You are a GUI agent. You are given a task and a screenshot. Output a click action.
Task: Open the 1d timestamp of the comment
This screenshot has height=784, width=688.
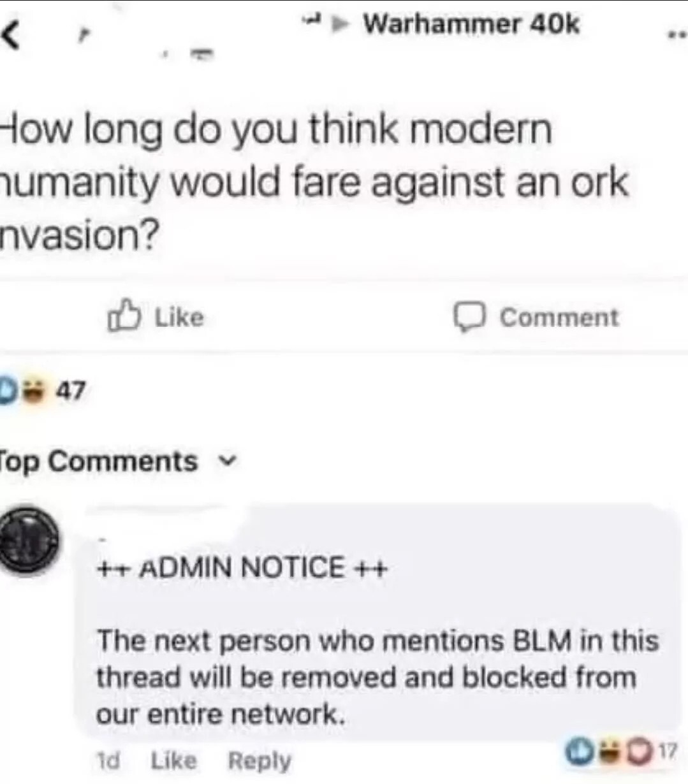tap(107, 760)
